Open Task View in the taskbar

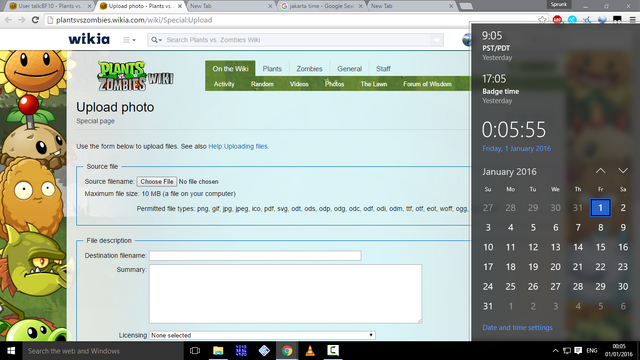195,351
